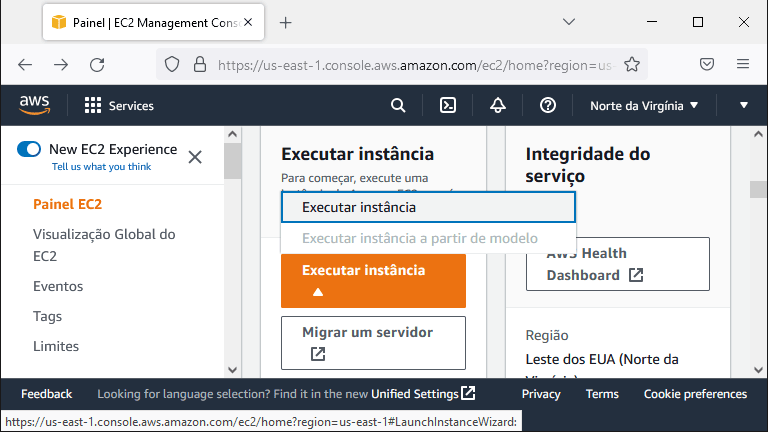
Task: Click the sidebar scrollbar thumb
Action: point(233,161)
